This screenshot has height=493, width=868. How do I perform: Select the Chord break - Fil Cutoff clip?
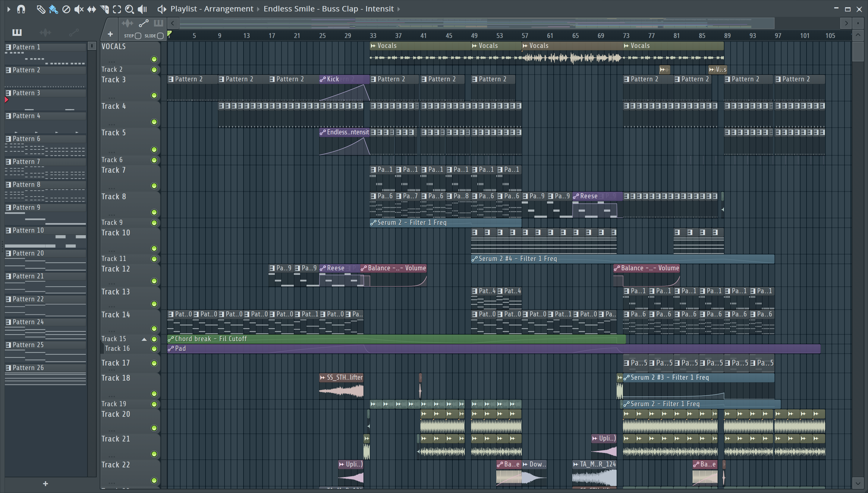pos(396,339)
